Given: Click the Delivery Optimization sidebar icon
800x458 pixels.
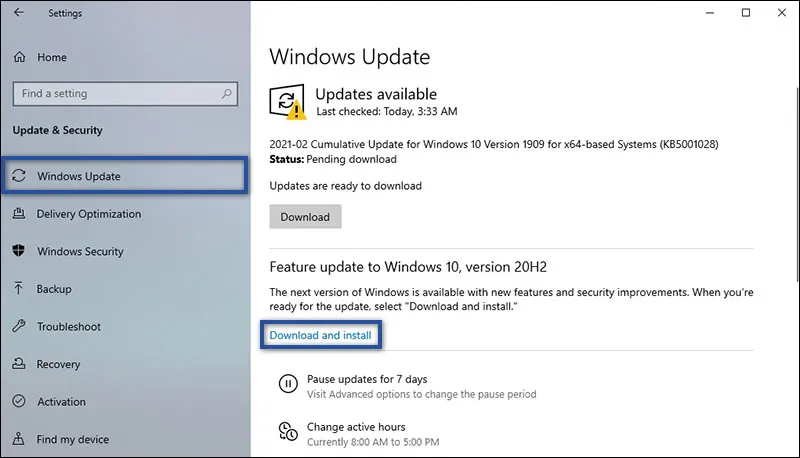Looking at the screenshot, I should click(x=19, y=214).
